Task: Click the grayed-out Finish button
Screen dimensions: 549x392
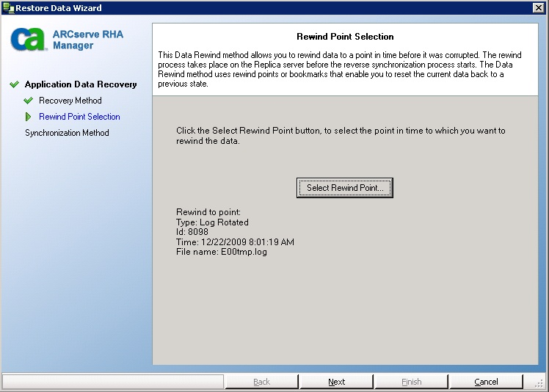Action: coord(411,382)
